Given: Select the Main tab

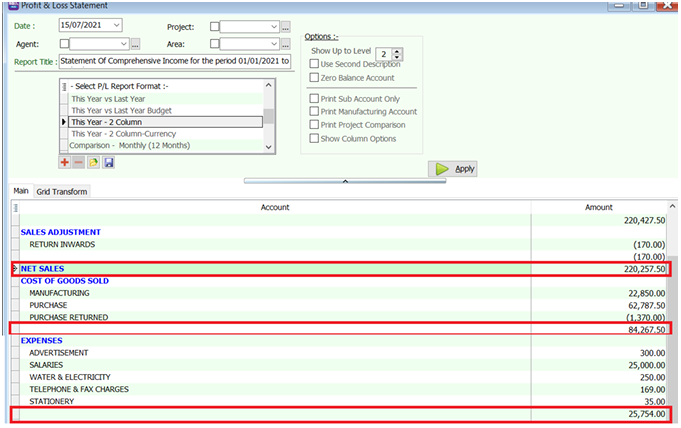Looking at the screenshot, I should (20, 192).
